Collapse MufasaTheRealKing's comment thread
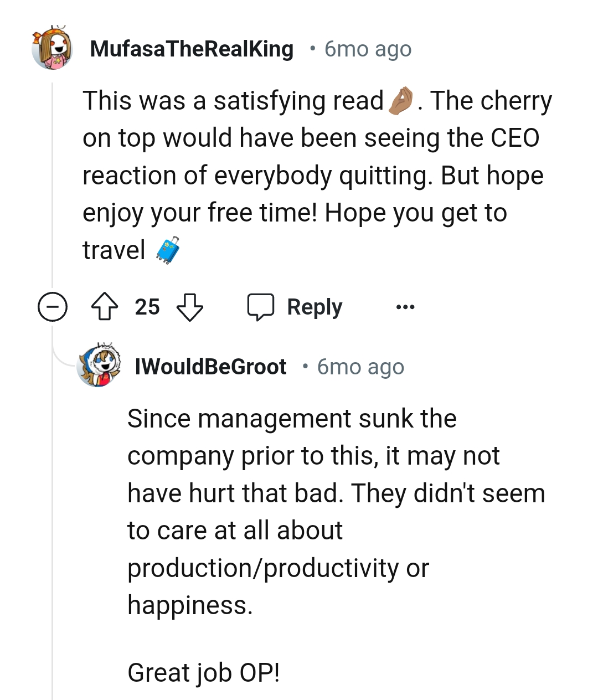The height and width of the screenshot is (700, 598). pos(52,307)
